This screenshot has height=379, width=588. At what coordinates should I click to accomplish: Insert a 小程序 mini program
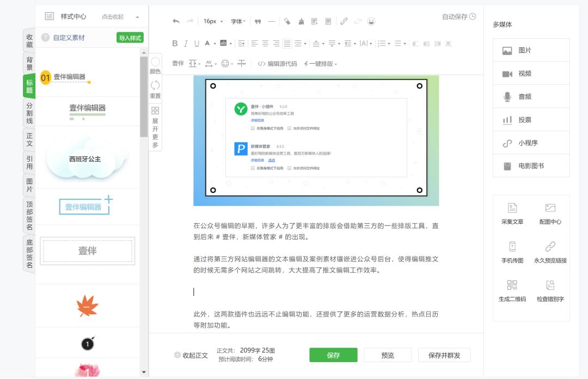pos(531,143)
